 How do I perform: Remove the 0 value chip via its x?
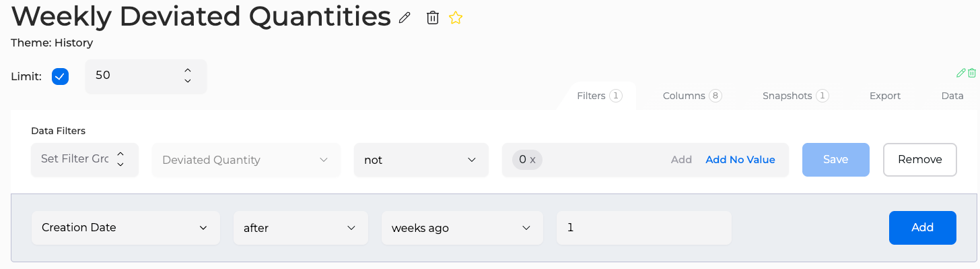coord(532,160)
